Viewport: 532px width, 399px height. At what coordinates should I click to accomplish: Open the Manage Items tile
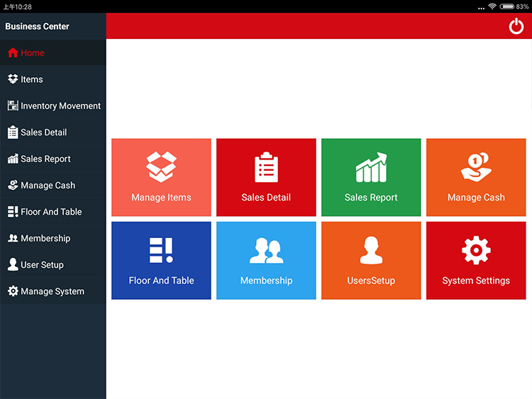(x=161, y=177)
